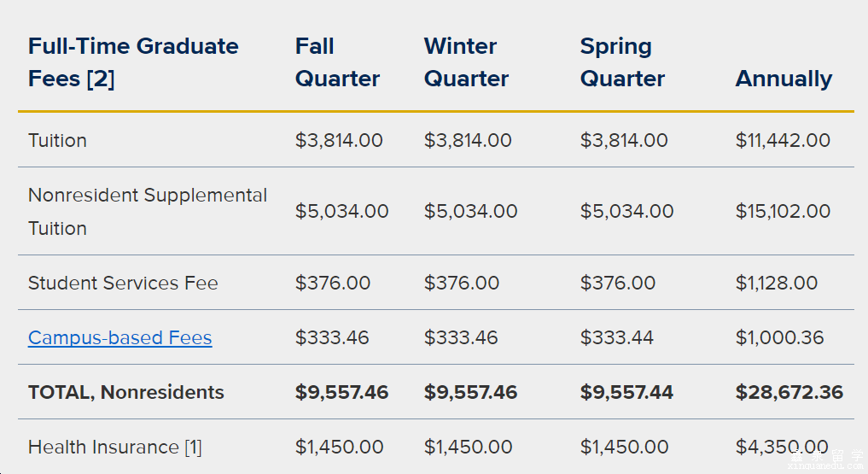Image resolution: width=868 pixels, height=474 pixels.
Task: Click the Student Services Fee label
Action: coord(123,283)
